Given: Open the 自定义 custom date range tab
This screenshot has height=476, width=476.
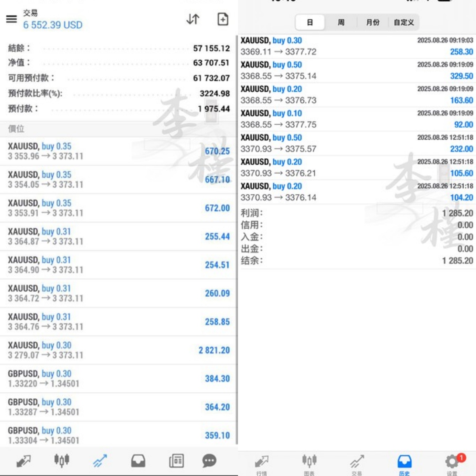Looking at the screenshot, I should tap(403, 23).
